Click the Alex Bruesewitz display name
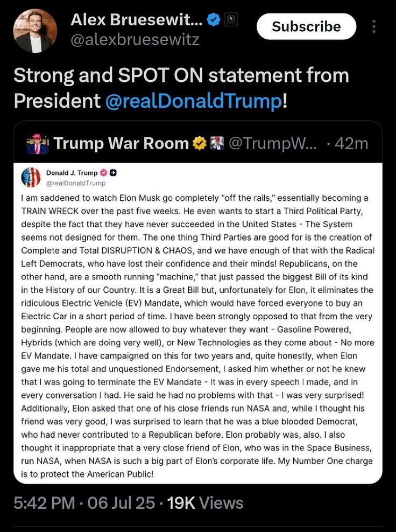This screenshot has height=532, width=396. (137, 20)
